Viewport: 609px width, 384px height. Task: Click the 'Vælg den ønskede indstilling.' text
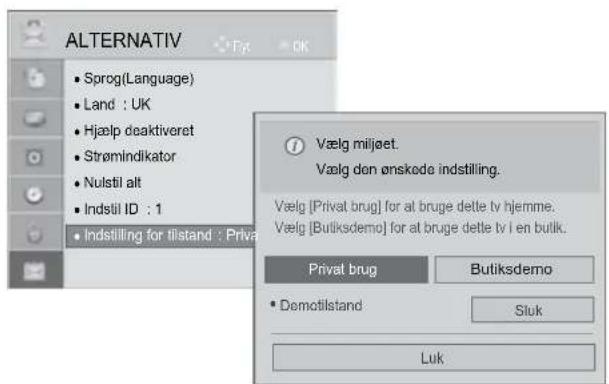pyautogui.click(x=408, y=170)
